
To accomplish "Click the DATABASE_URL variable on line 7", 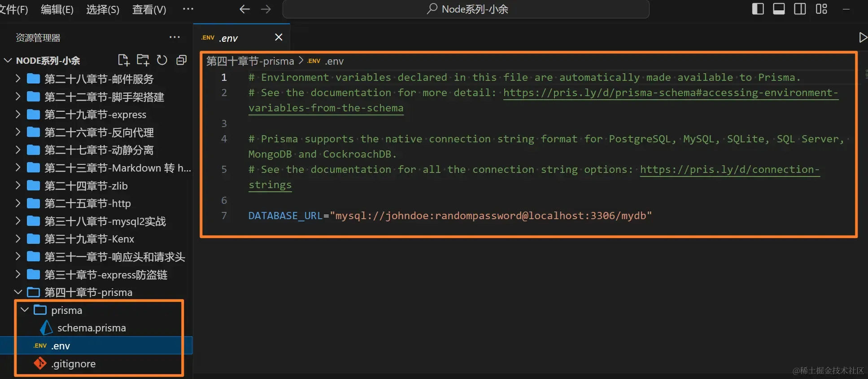I will pos(285,216).
